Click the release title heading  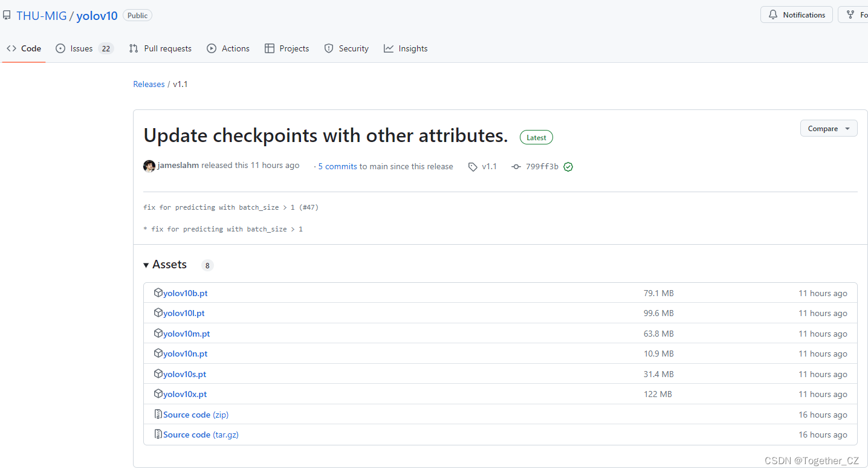(326, 135)
